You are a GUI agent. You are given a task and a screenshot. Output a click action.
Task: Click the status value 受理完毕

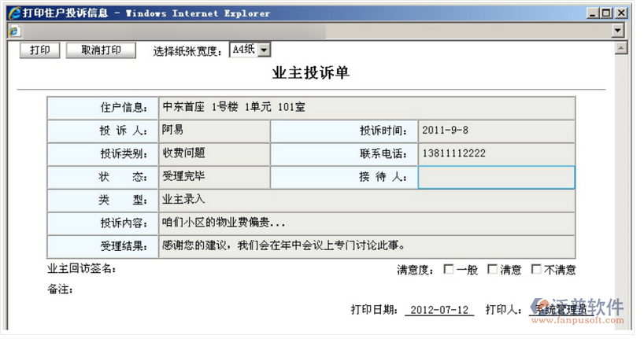183,176
